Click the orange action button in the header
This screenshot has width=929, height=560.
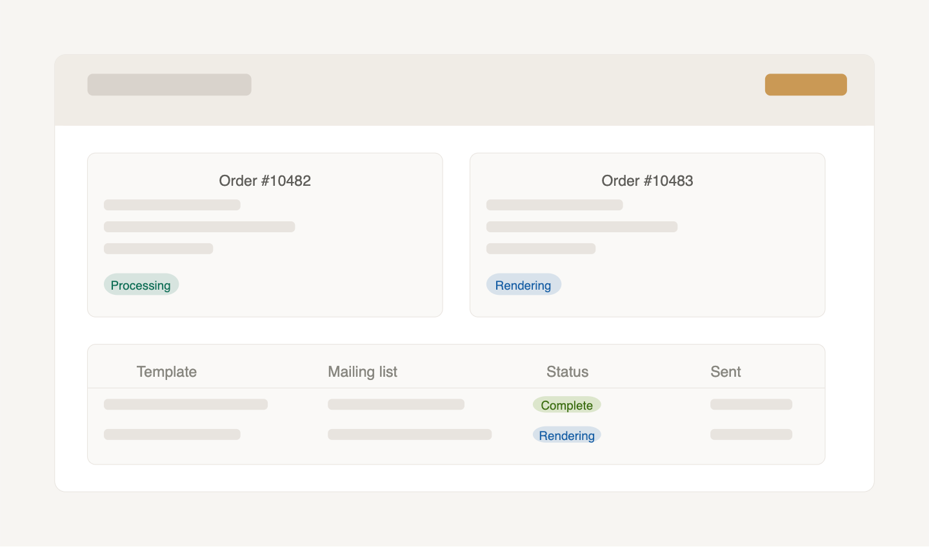pos(806,85)
